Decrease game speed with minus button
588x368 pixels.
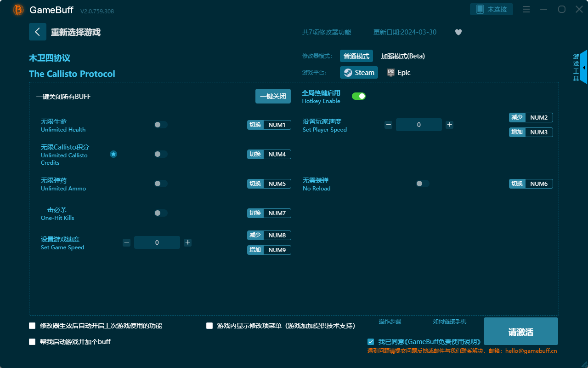point(126,242)
